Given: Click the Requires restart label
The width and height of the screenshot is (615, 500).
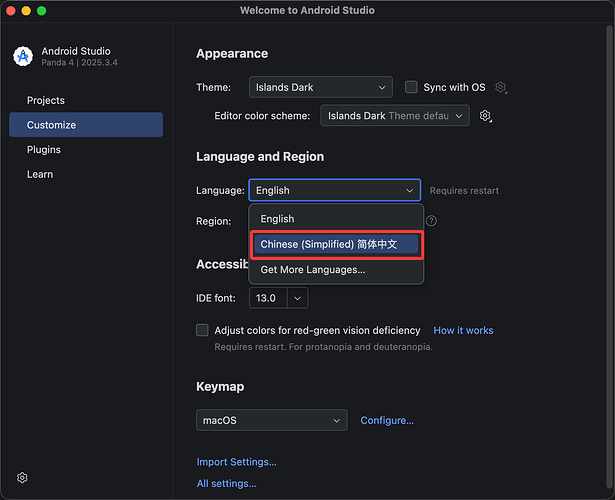Looking at the screenshot, I should 464,191.
